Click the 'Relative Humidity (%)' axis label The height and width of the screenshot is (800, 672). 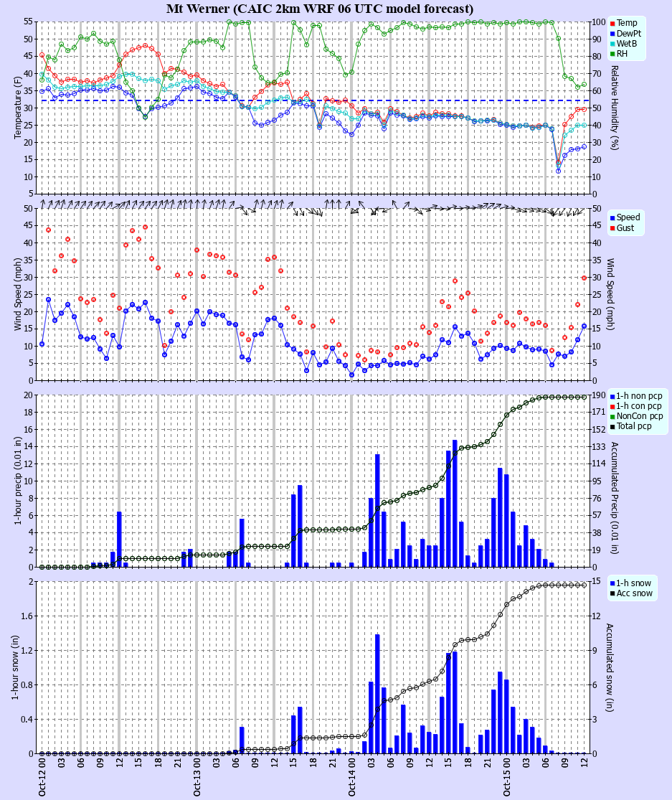pos(615,108)
